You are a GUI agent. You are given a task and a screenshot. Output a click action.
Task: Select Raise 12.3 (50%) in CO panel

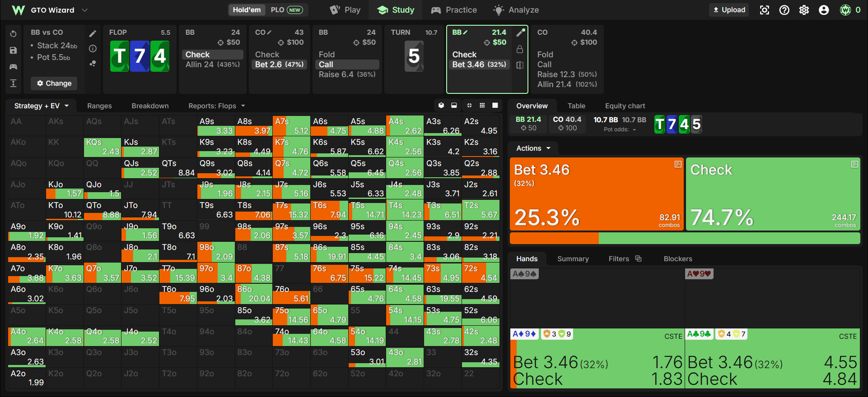click(567, 74)
